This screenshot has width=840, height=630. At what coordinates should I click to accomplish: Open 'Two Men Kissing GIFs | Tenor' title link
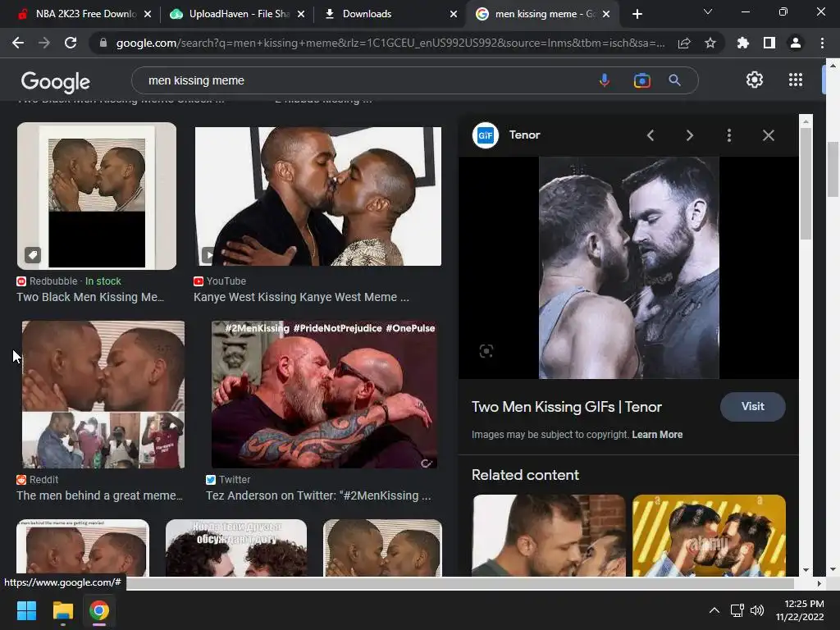[566, 407]
